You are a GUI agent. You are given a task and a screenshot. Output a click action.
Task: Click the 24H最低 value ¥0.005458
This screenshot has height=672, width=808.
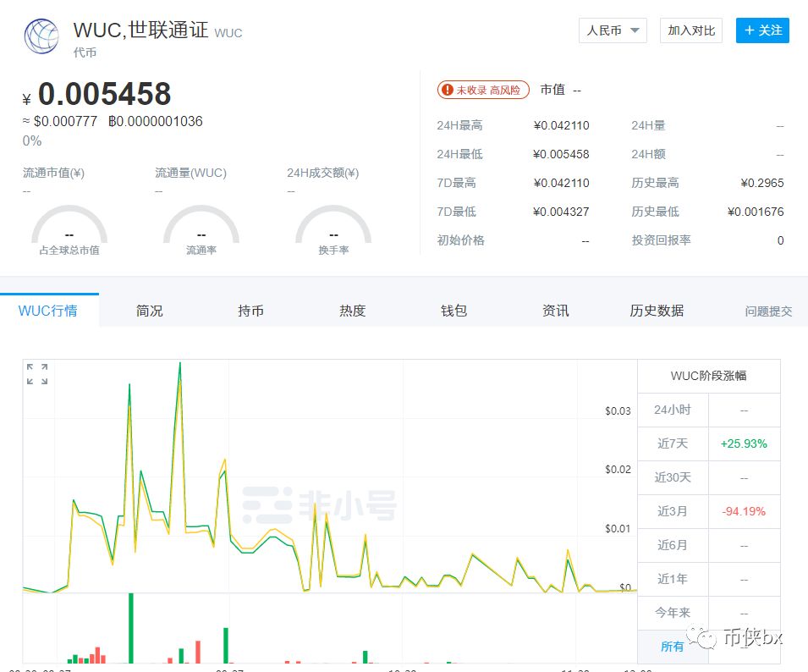[x=561, y=155]
